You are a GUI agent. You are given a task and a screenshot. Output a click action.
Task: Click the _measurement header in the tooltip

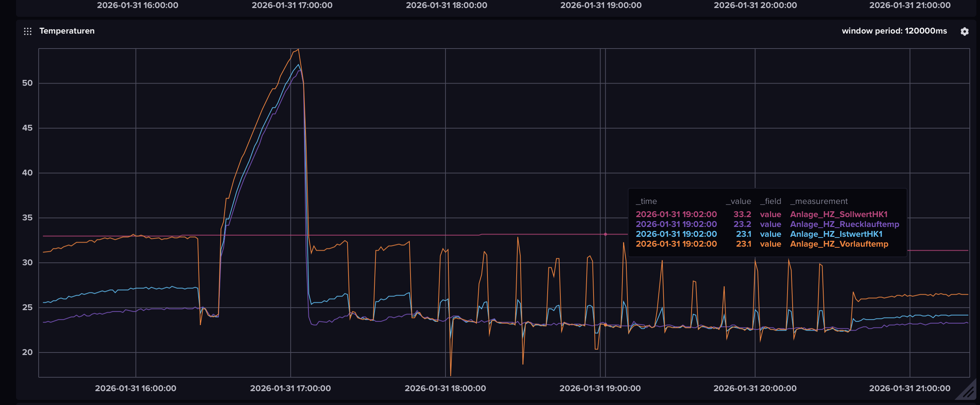pyautogui.click(x=818, y=201)
